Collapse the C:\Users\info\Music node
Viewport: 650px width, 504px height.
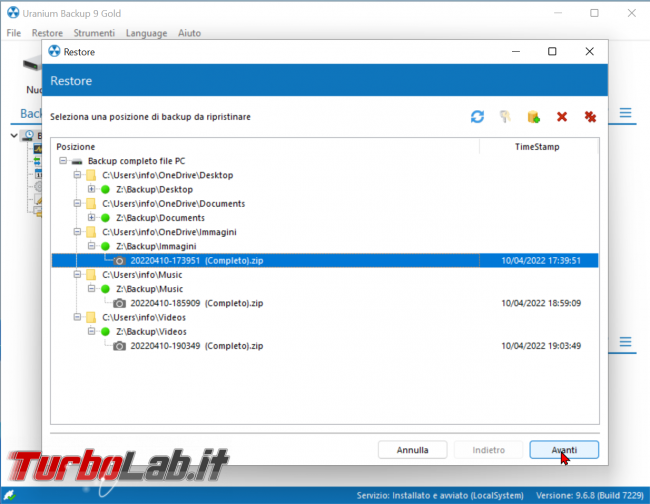[77, 274]
